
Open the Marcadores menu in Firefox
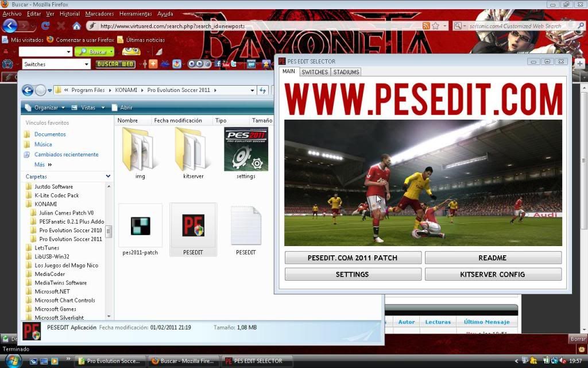[x=99, y=14]
